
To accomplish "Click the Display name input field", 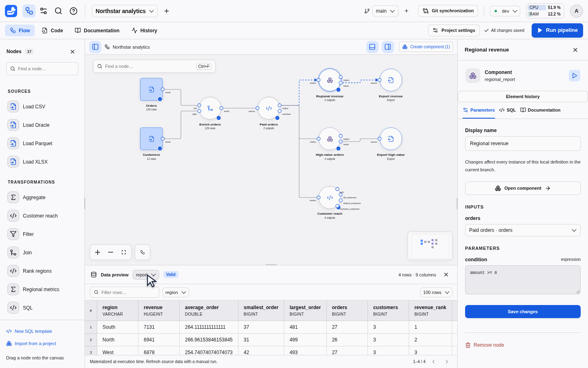I will 523,144.
